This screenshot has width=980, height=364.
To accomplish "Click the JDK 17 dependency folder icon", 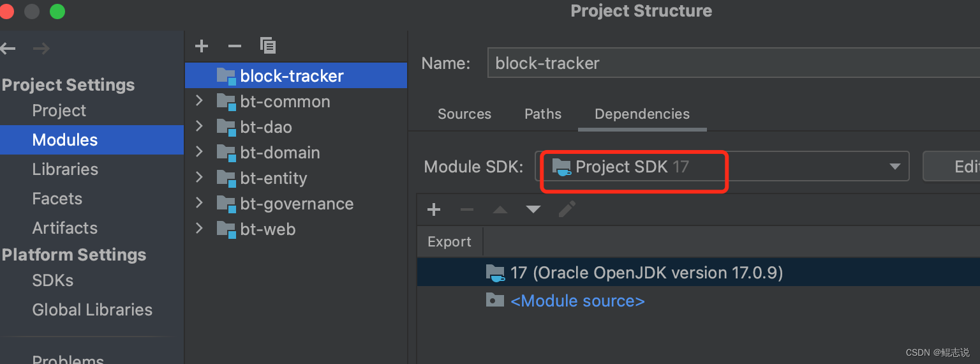I will tap(495, 273).
